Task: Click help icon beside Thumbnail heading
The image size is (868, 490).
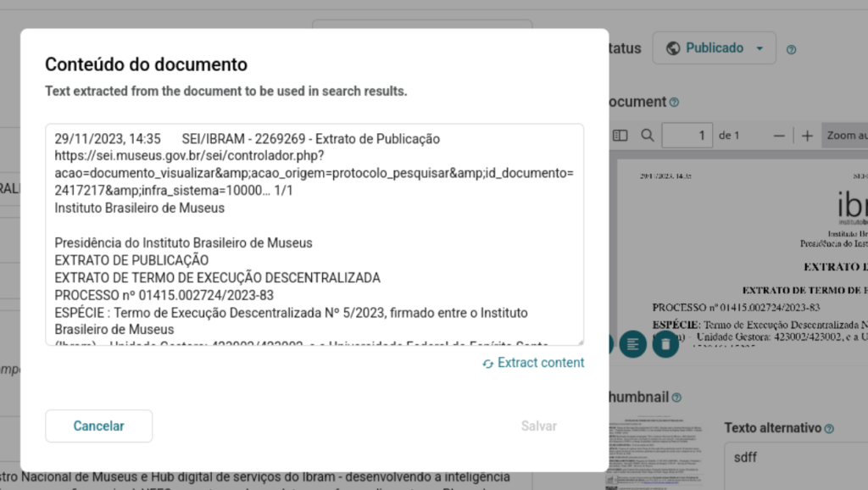Action: [676, 398]
